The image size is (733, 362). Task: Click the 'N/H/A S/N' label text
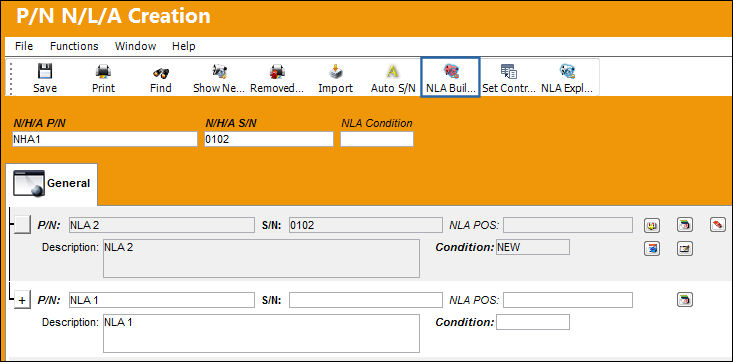point(231,123)
